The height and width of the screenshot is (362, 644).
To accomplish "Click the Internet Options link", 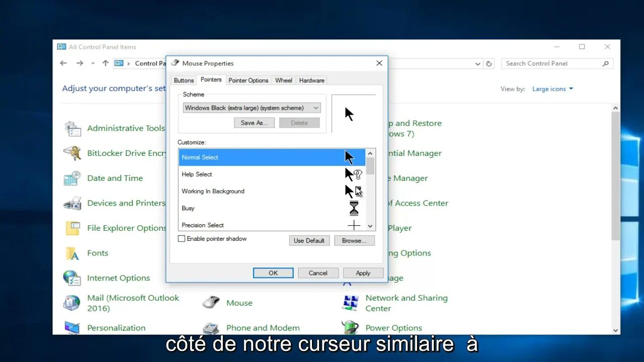I will coord(118,278).
